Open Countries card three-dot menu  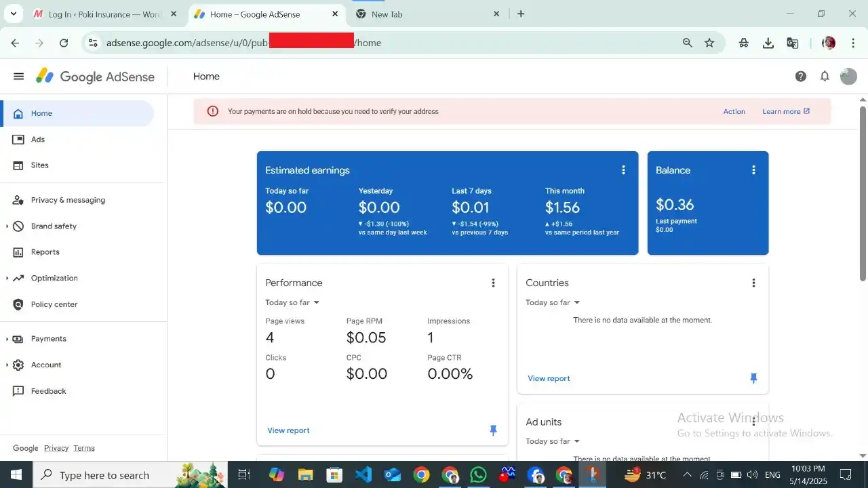click(x=753, y=283)
